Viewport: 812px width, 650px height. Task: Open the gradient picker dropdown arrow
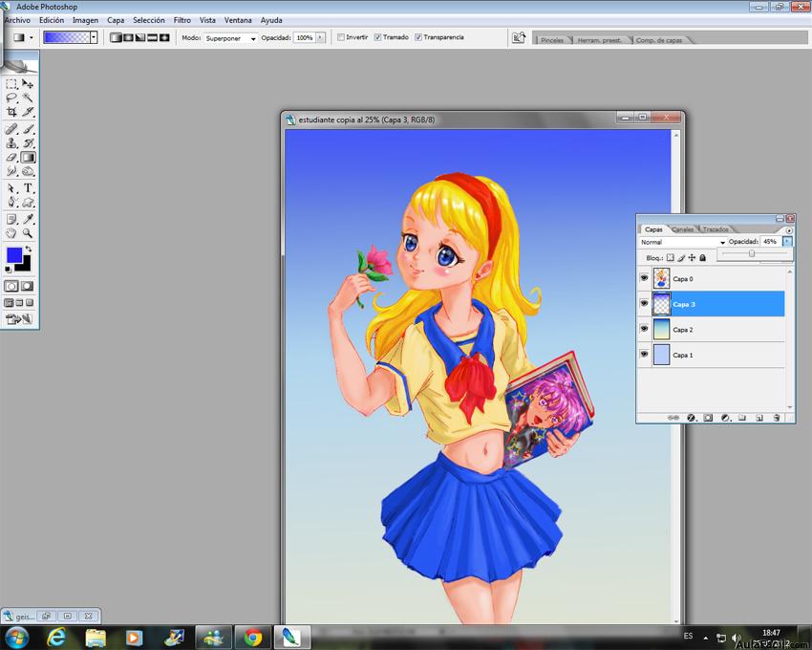[x=94, y=37]
